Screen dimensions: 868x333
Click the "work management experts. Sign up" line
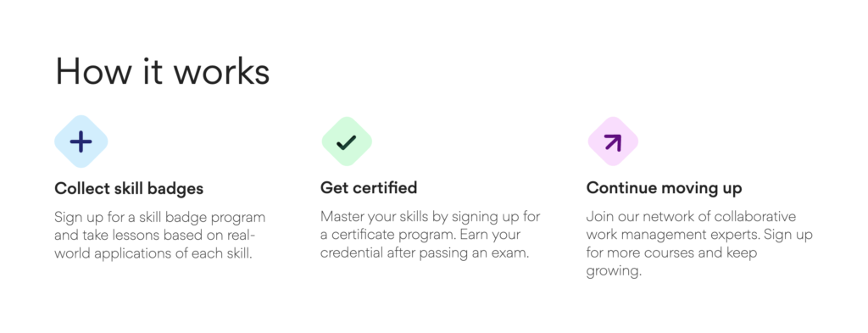coord(699,235)
